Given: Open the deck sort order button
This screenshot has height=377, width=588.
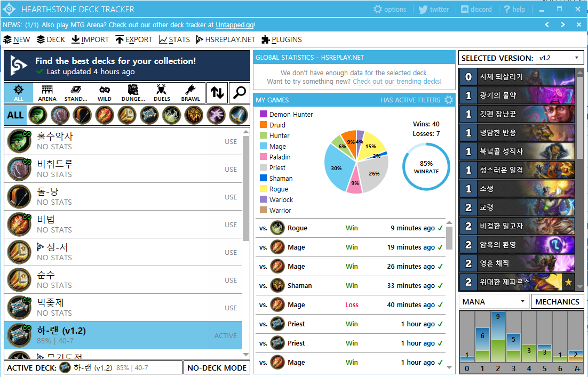Looking at the screenshot, I should 217,93.
